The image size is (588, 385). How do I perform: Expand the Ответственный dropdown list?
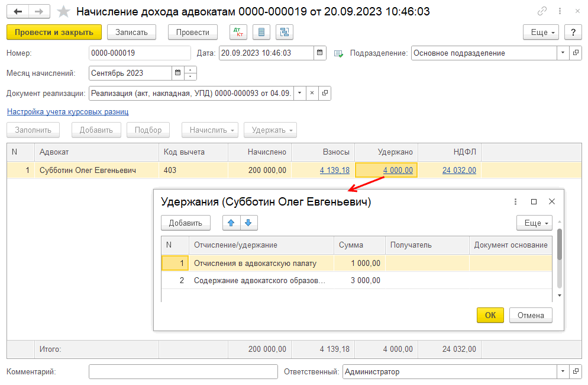562,371
